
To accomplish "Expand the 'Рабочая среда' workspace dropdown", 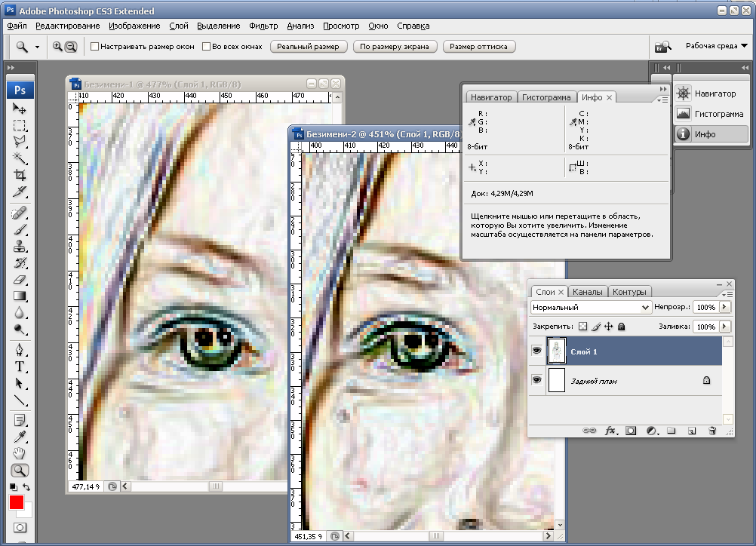I will (x=716, y=46).
